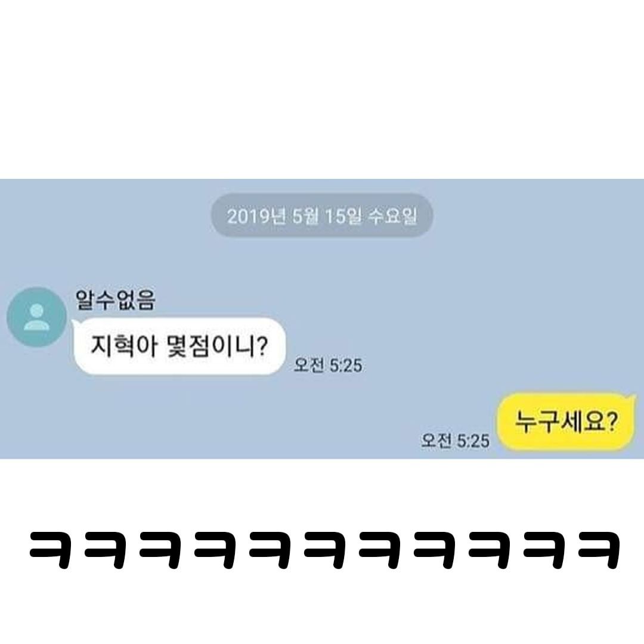Click the pointed tail of the white bubble
The image size is (644, 644).
(x=75, y=324)
